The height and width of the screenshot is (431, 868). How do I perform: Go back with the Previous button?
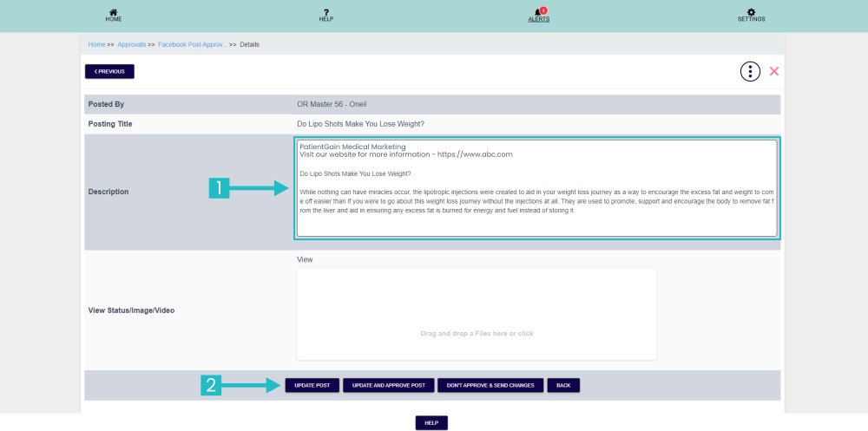109,71
